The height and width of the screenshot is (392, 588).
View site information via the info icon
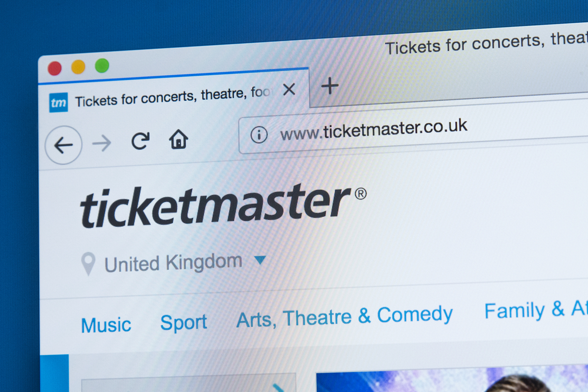pyautogui.click(x=259, y=135)
